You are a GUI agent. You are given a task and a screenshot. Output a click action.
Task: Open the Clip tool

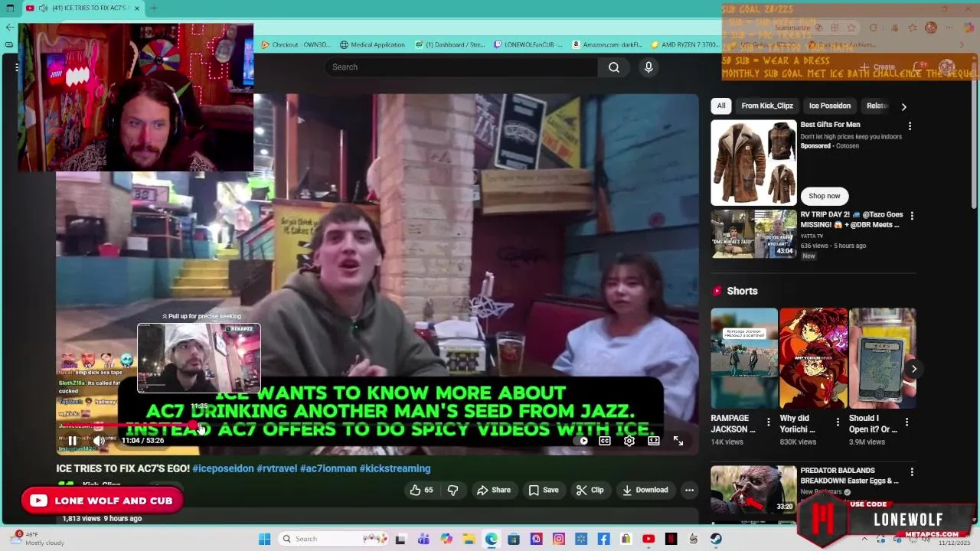590,490
